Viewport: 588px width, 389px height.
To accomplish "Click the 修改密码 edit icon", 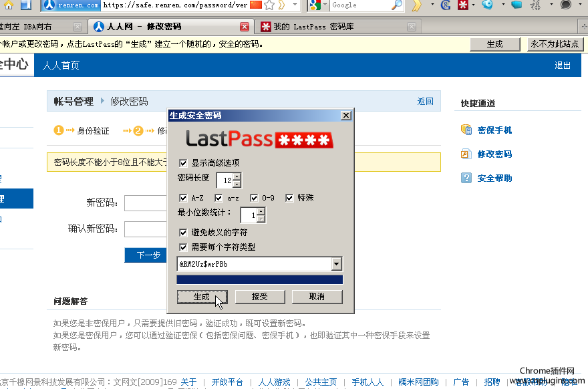I will pos(466,154).
